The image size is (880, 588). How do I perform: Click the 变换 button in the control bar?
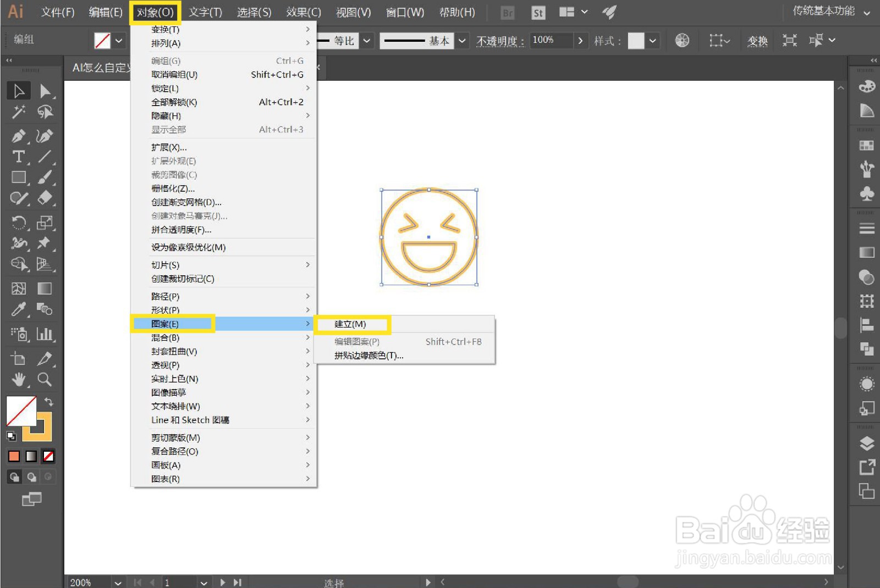point(757,40)
